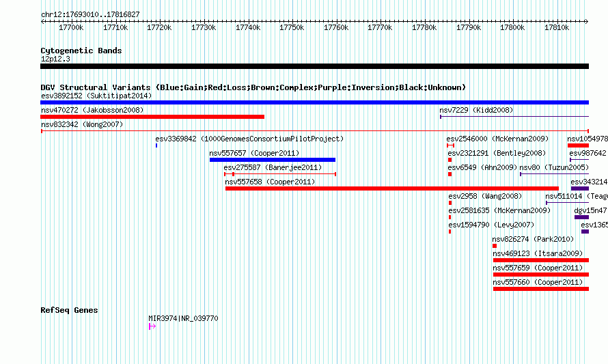Click the 12p12.3 cytogenetic band label
The width and height of the screenshot is (608, 364).
click(55, 59)
